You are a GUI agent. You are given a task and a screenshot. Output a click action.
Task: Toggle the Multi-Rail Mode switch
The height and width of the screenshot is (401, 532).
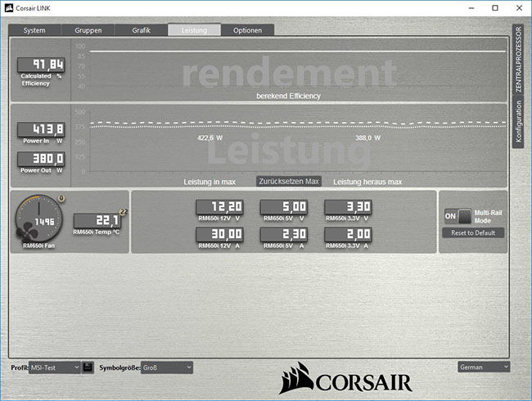(x=458, y=216)
